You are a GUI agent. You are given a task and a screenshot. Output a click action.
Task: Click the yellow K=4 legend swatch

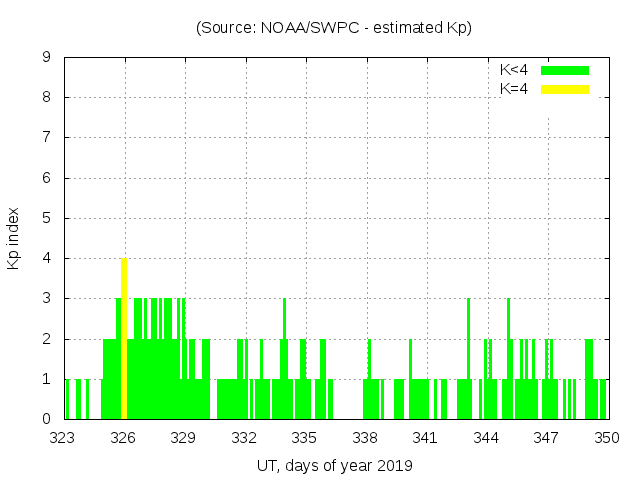tap(565, 89)
